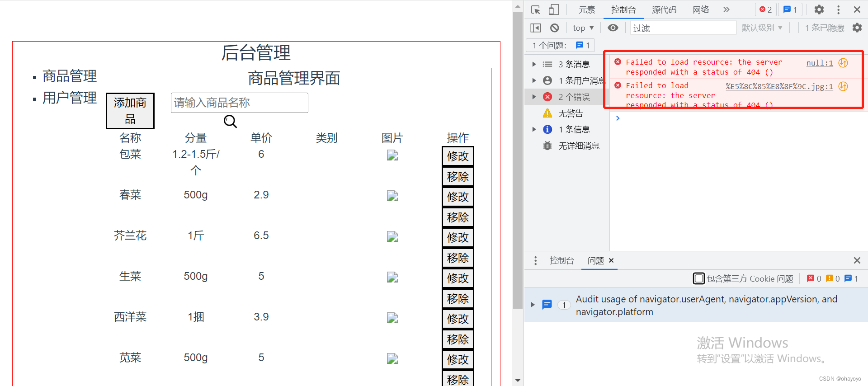The width and height of the screenshot is (868, 386).
Task: Click the broken image in the 西洋菜 row
Action: point(392,318)
